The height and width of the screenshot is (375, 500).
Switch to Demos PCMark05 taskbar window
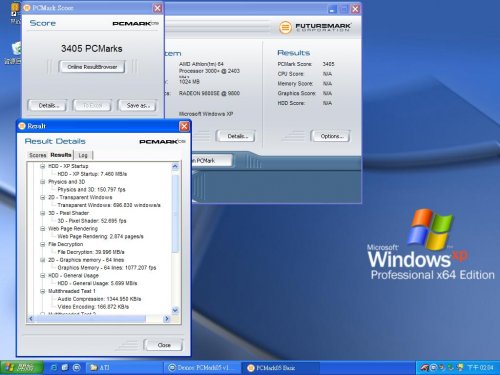tap(203, 368)
